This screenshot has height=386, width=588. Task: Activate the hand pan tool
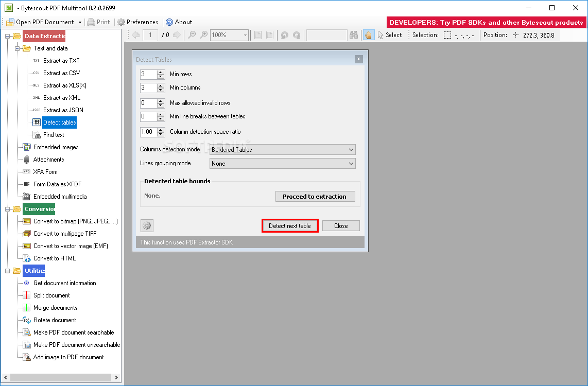[369, 35]
